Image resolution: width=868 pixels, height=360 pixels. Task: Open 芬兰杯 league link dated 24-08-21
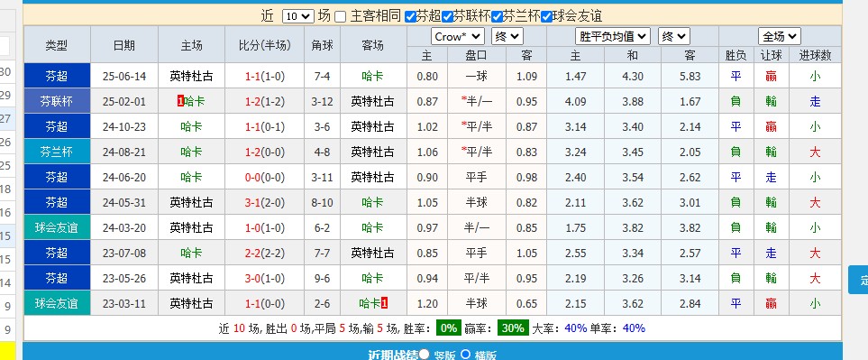coord(57,152)
